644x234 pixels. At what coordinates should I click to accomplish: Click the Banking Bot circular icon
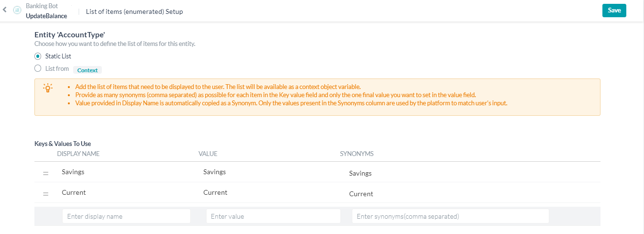click(17, 10)
